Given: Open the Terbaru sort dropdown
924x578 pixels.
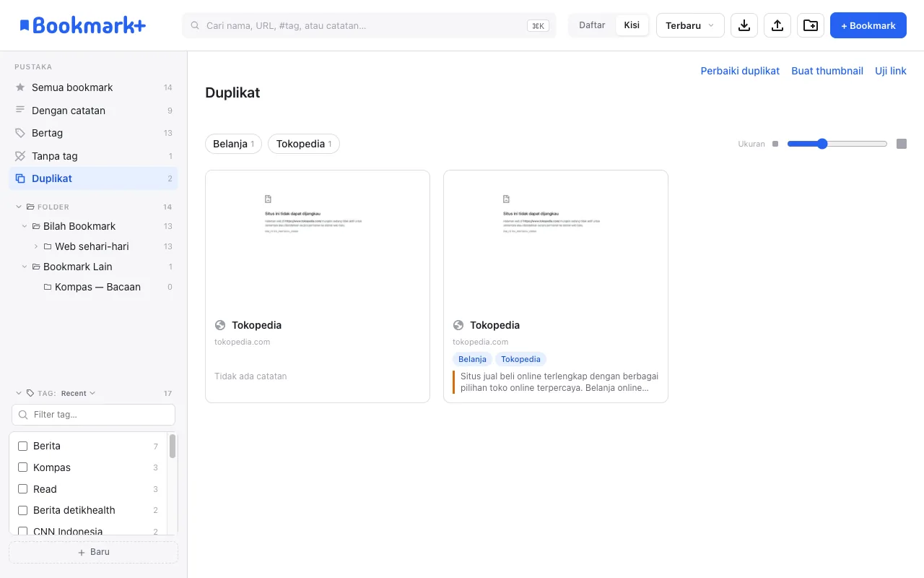Looking at the screenshot, I should 690,25.
